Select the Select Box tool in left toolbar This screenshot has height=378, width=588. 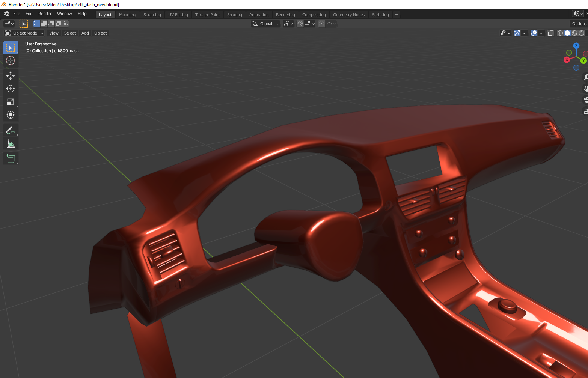click(x=11, y=48)
